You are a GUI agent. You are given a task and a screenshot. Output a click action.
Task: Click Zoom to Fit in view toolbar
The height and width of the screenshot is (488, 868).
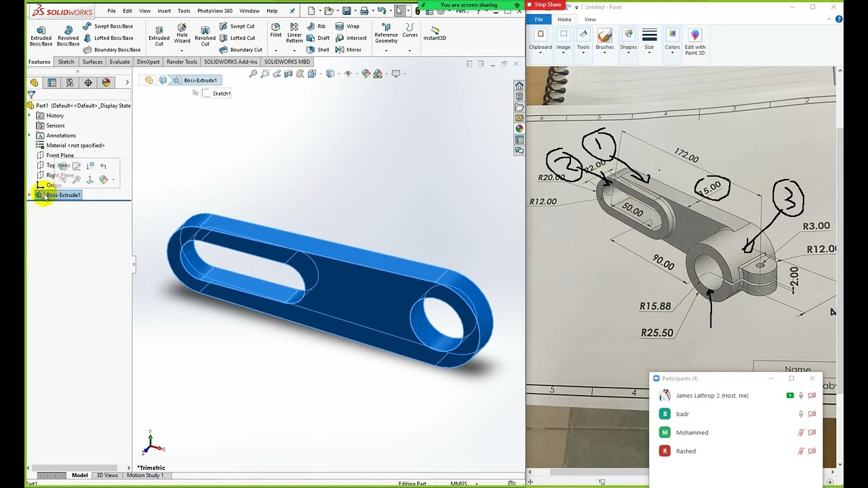(253, 74)
